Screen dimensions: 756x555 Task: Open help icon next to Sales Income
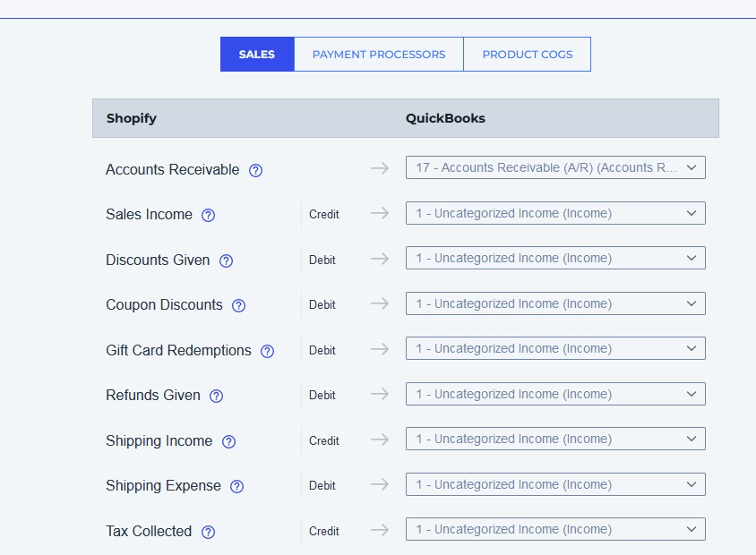(x=209, y=216)
